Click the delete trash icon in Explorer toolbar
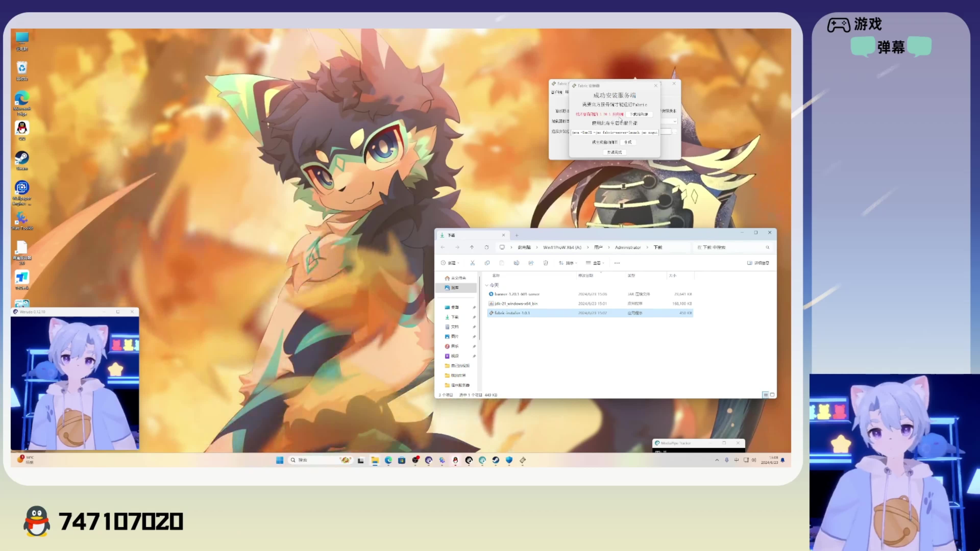Screen dimensions: 980x551 pyautogui.click(x=546, y=263)
